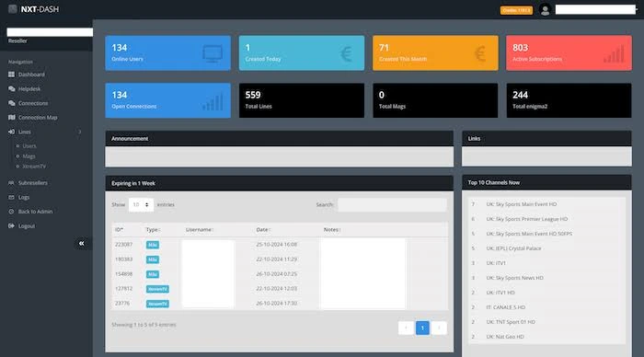Click the XtreamTV badge in row 127812
644x357 pixels.
point(157,289)
